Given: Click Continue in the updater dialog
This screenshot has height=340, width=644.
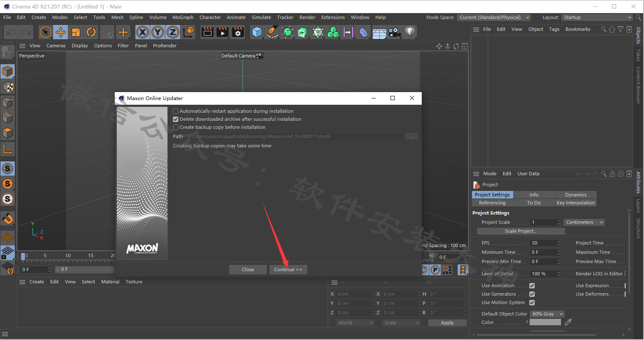Looking at the screenshot, I should (x=288, y=269).
